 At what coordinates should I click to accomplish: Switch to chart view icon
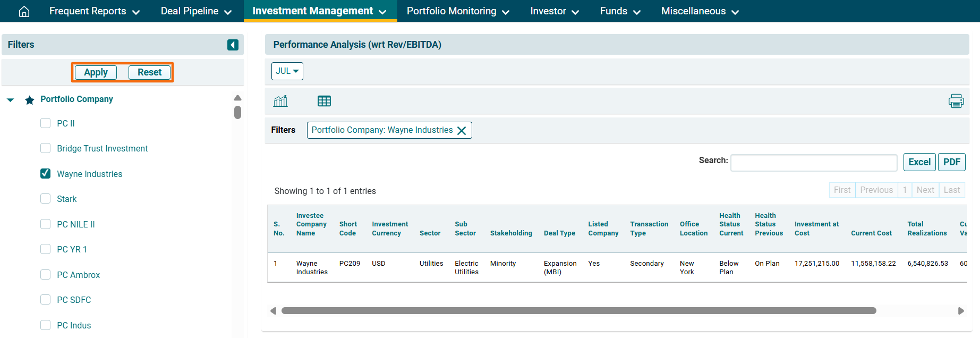280,101
